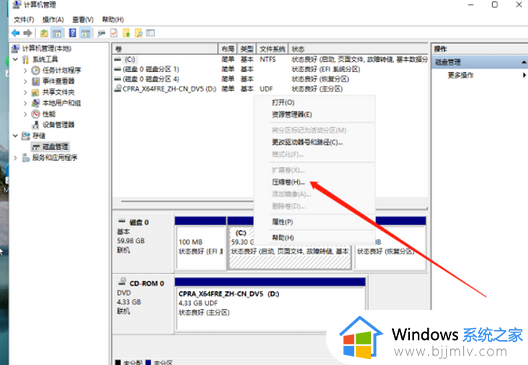Collapse the 系统工具 tree node

pos(15,60)
